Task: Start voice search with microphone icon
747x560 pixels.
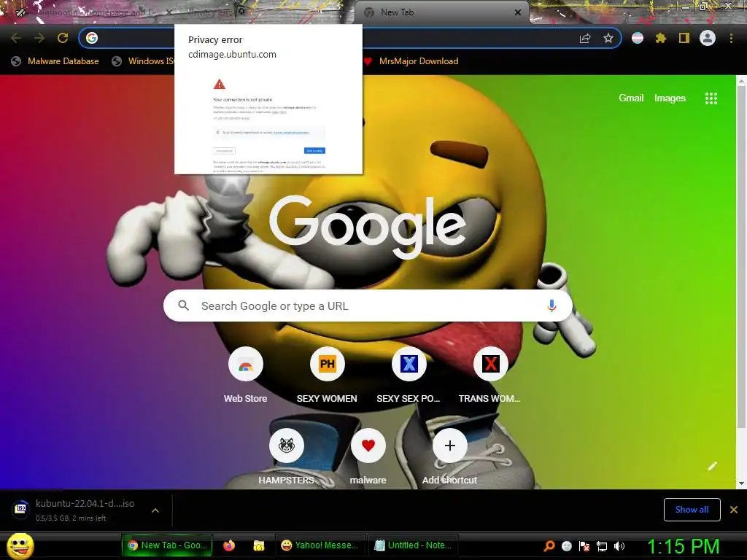Action: pos(551,306)
